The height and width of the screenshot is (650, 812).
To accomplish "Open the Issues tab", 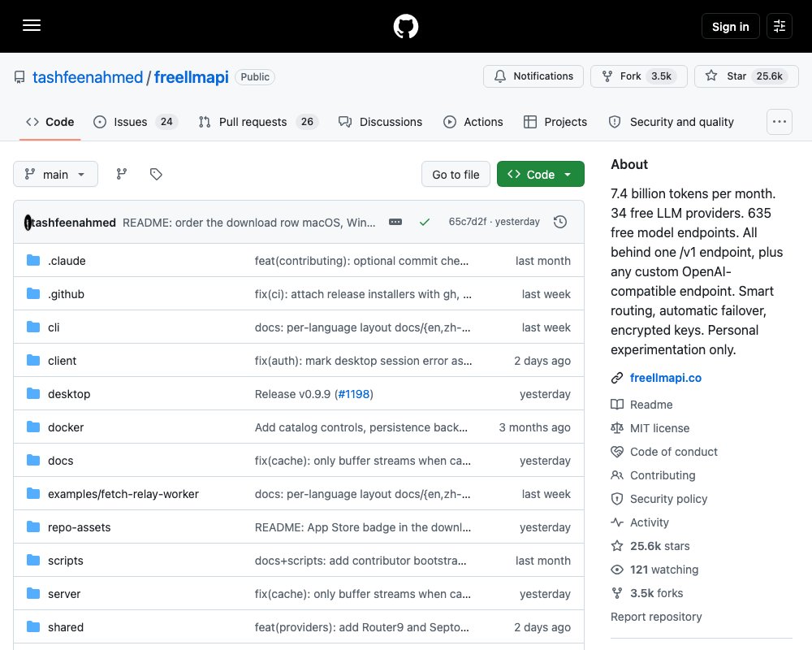I will (136, 122).
